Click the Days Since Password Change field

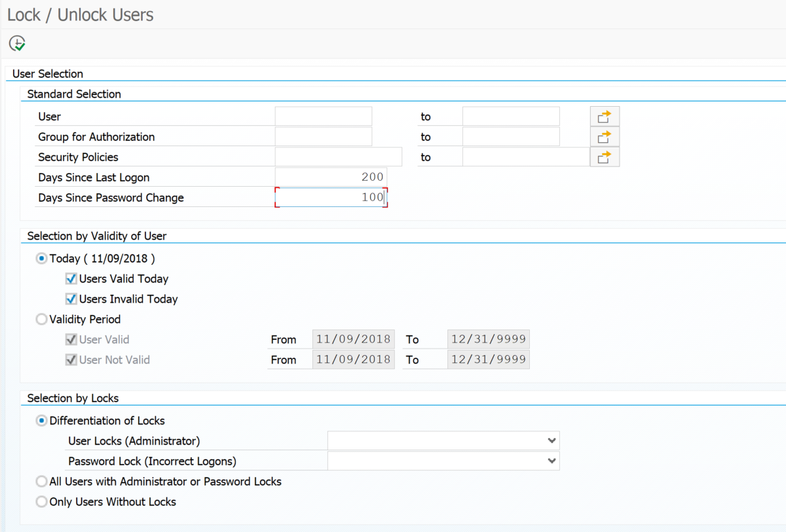pos(331,198)
